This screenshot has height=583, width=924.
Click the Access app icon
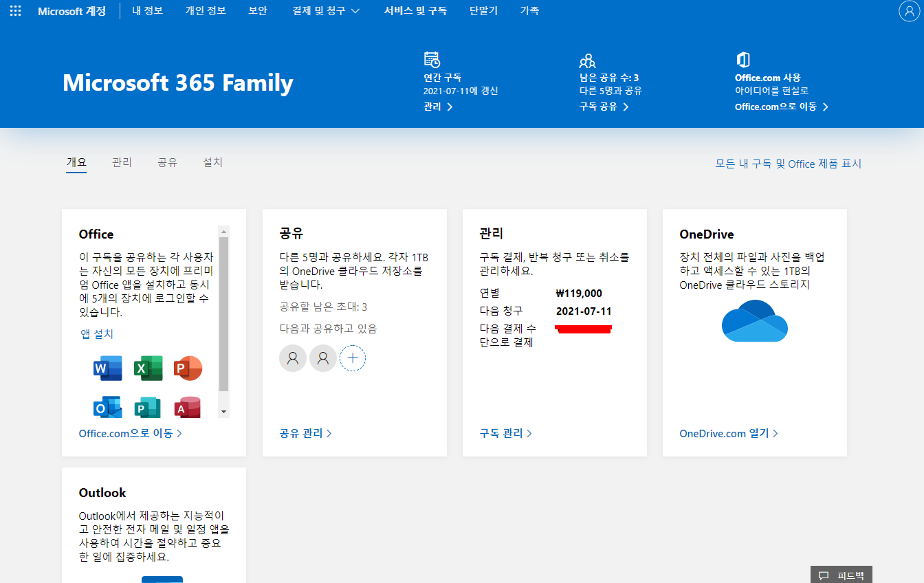point(188,407)
